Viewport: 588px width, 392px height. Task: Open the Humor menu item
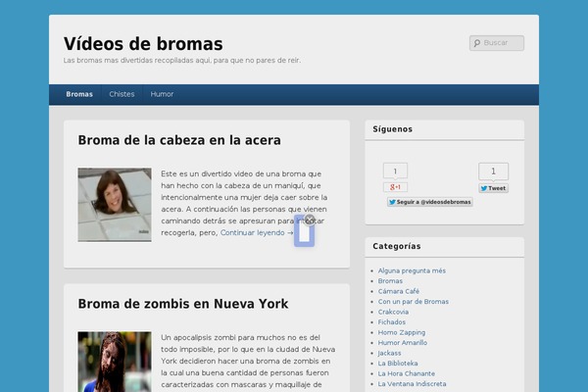(162, 94)
